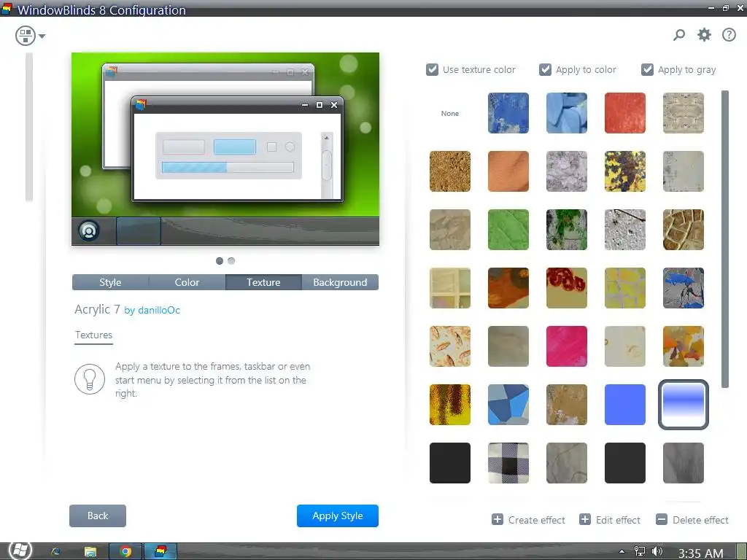The image size is (747, 560).
Task: Select the blue polygon mosaic texture
Action: pos(508,405)
